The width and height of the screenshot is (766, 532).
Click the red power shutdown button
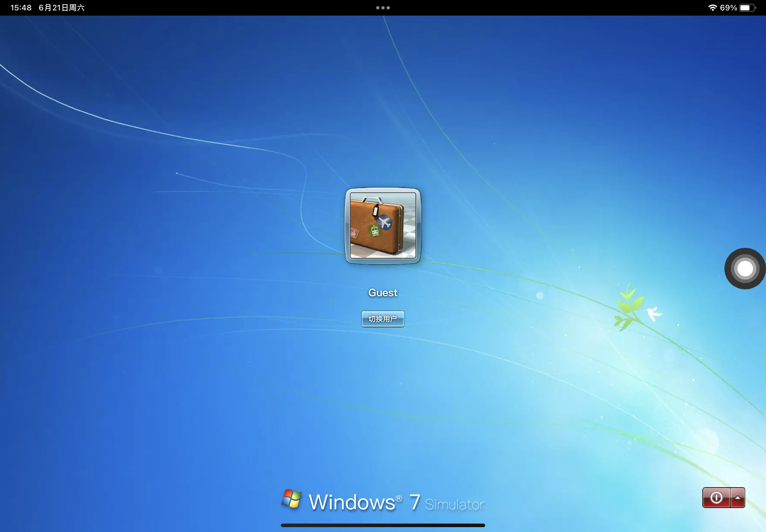pyautogui.click(x=716, y=498)
